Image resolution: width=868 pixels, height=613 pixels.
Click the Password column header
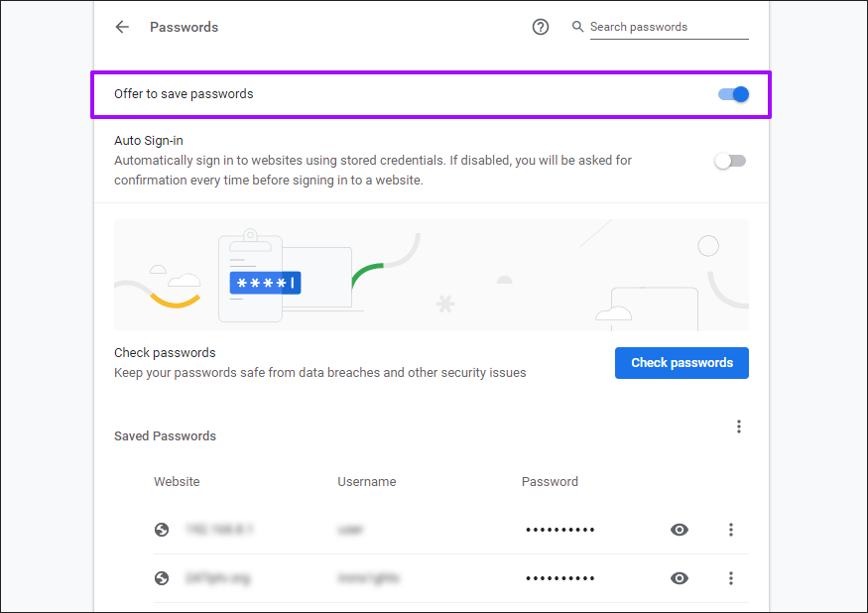point(550,482)
